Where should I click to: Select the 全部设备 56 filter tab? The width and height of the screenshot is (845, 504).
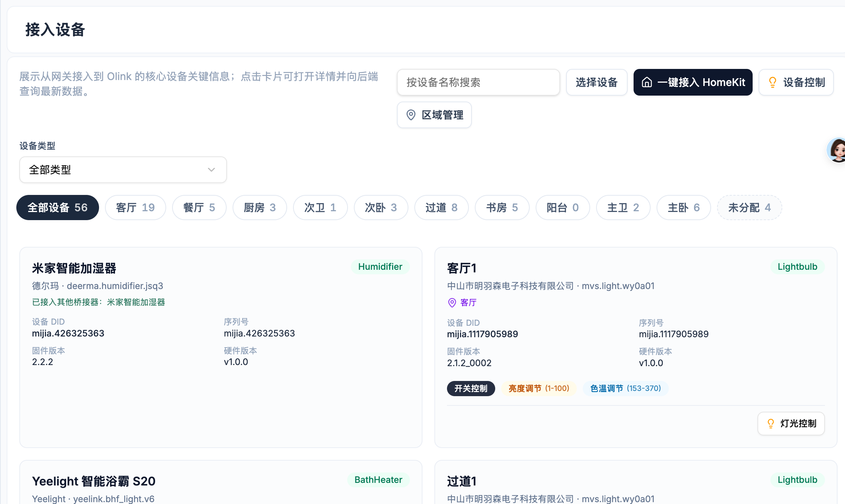pos(57,208)
